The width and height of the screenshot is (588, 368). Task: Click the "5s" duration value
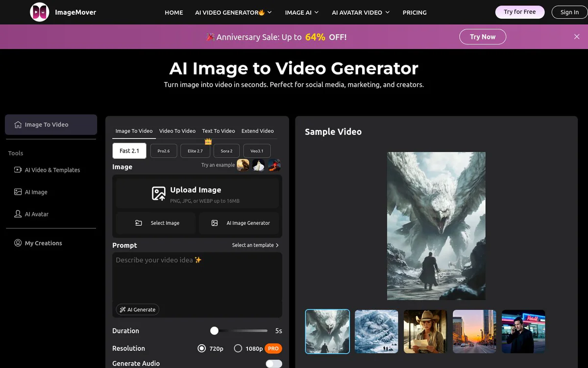pyautogui.click(x=278, y=331)
